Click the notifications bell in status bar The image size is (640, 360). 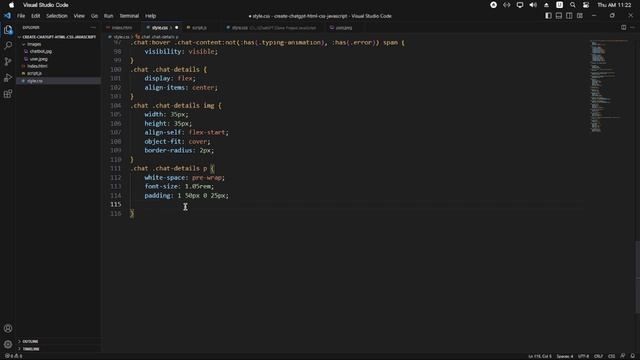pos(632,356)
